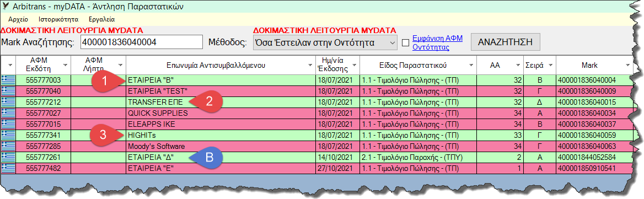Select the cell TRANSFER ΕΠΕ
Viewport: 644px width, 199px height.
[221, 102]
